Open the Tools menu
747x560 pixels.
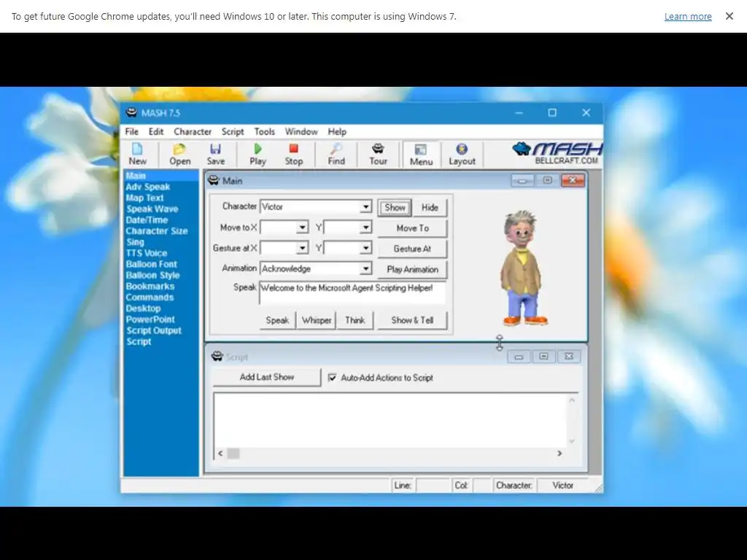coord(264,131)
